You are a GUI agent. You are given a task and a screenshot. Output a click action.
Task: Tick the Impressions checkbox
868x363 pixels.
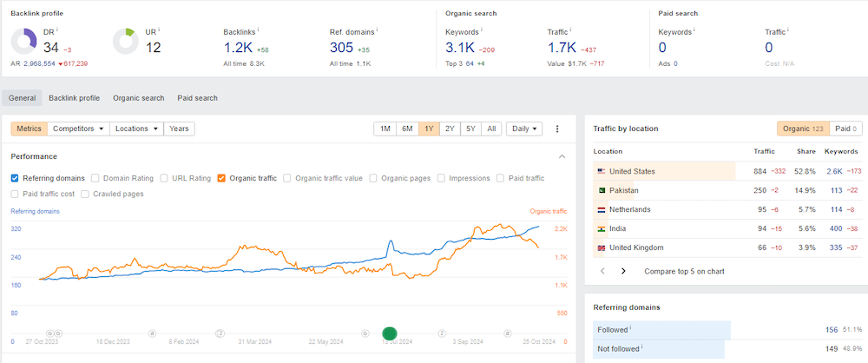tap(441, 178)
